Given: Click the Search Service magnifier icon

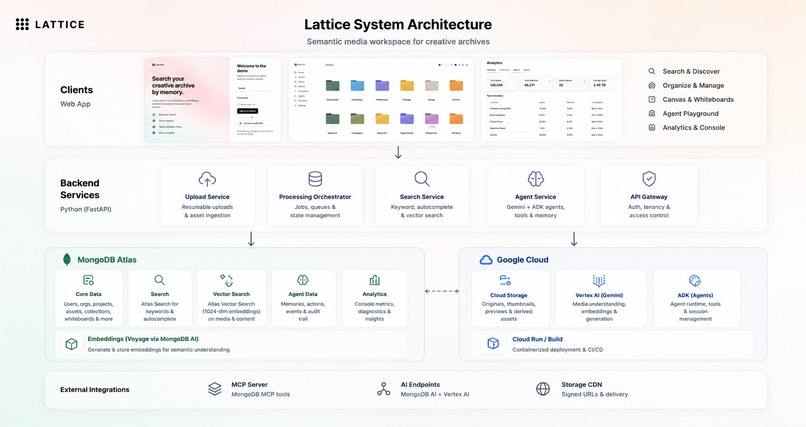Looking at the screenshot, I should point(422,179).
